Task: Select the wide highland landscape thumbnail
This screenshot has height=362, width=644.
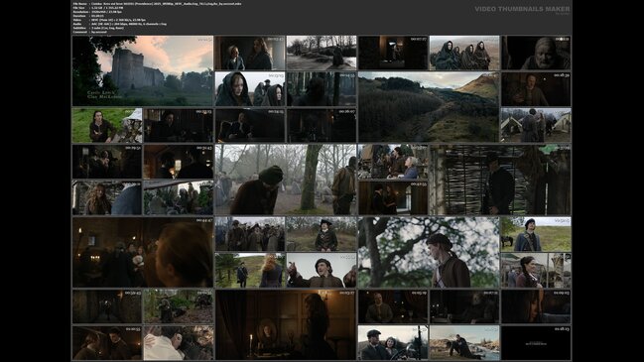Action: click(429, 107)
